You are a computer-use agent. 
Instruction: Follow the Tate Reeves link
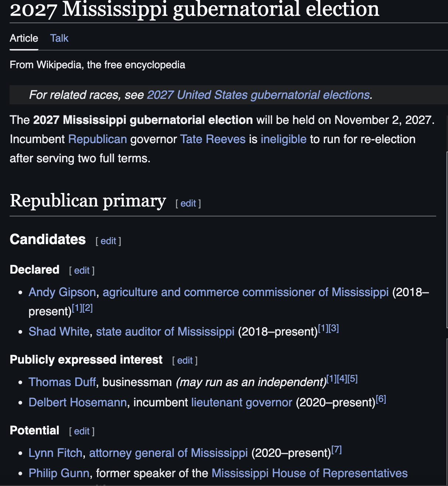pyautogui.click(x=213, y=139)
